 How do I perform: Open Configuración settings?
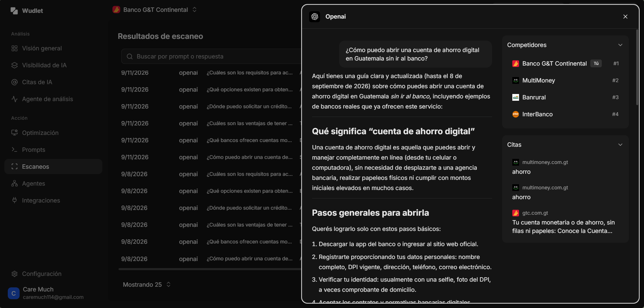click(53, 274)
